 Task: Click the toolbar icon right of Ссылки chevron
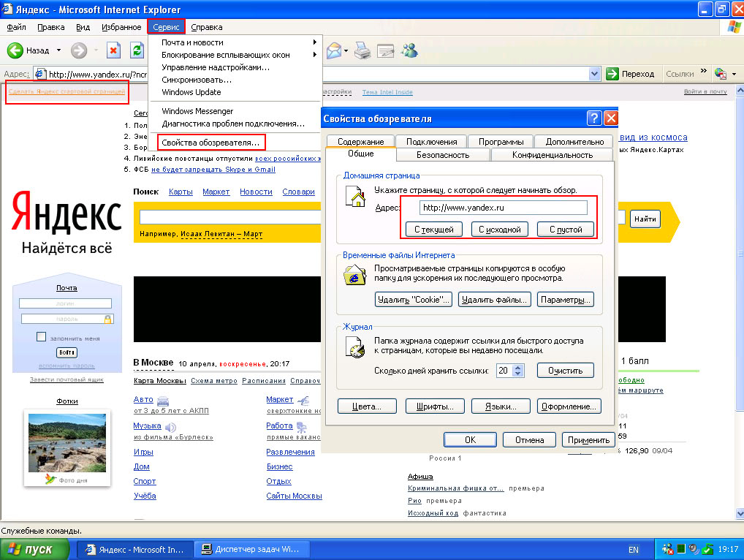point(721,74)
